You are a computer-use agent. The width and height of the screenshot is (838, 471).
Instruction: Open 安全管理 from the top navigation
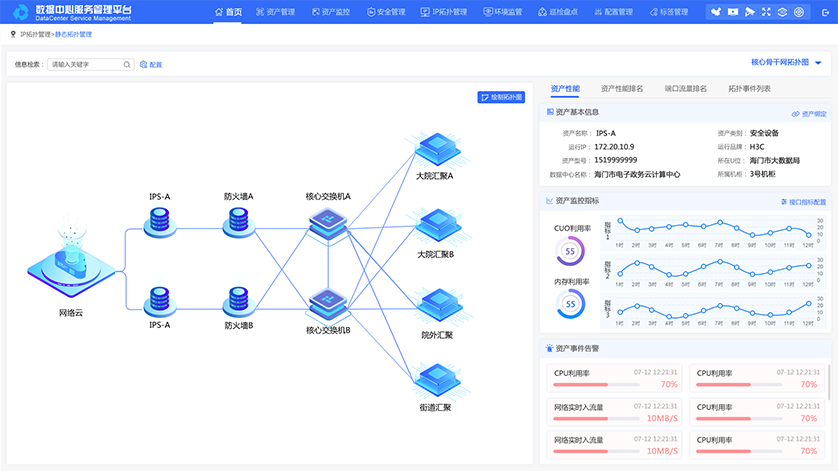(x=386, y=12)
